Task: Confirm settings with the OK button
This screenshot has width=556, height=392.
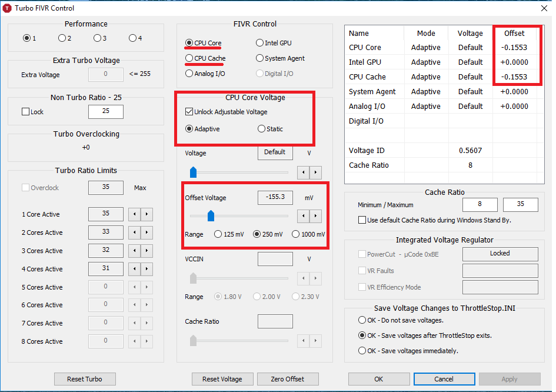Action: point(379,379)
